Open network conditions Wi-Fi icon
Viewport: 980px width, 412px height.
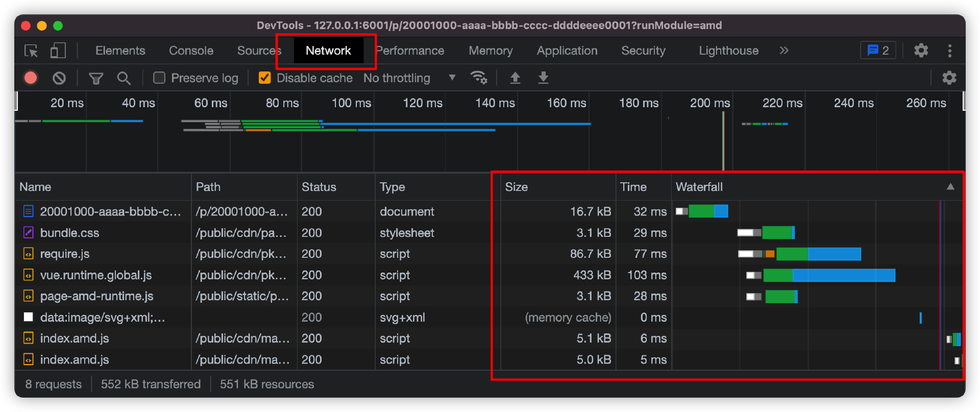click(478, 78)
